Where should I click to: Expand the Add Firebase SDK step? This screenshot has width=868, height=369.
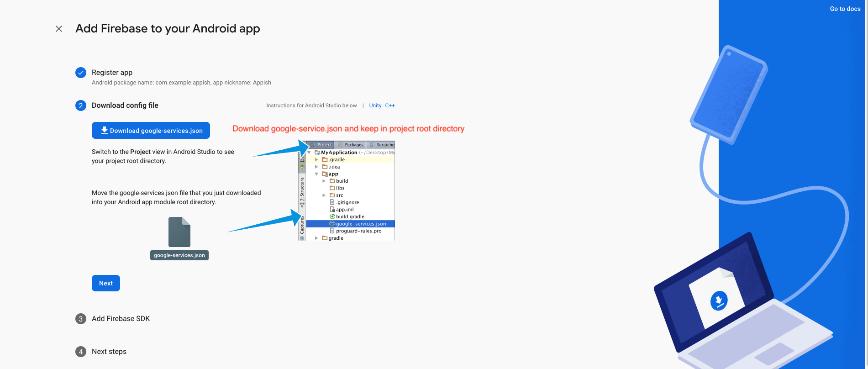click(121, 318)
